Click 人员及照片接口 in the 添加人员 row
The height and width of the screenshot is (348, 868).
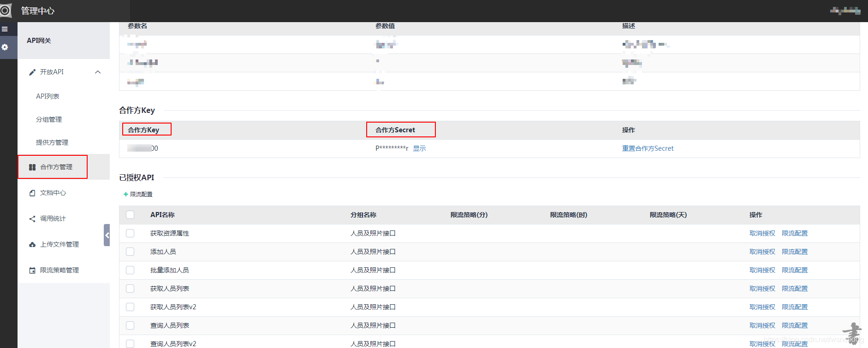(373, 252)
